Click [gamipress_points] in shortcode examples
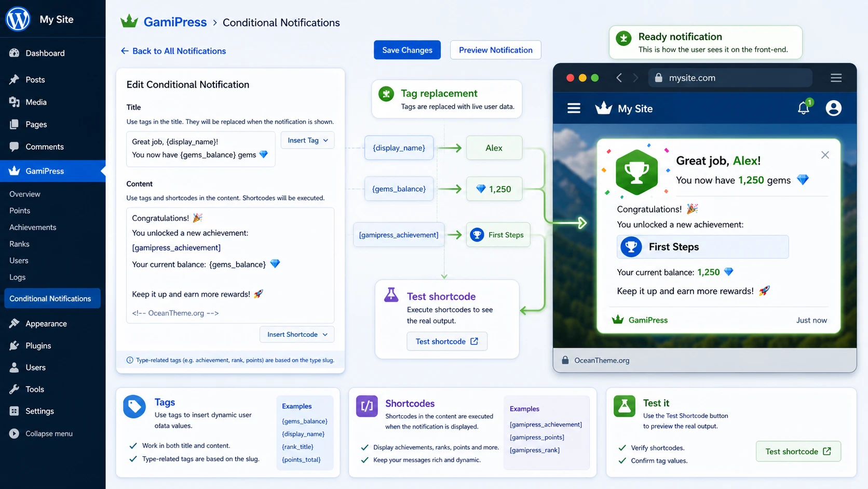The height and width of the screenshot is (489, 868). (x=537, y=438)
